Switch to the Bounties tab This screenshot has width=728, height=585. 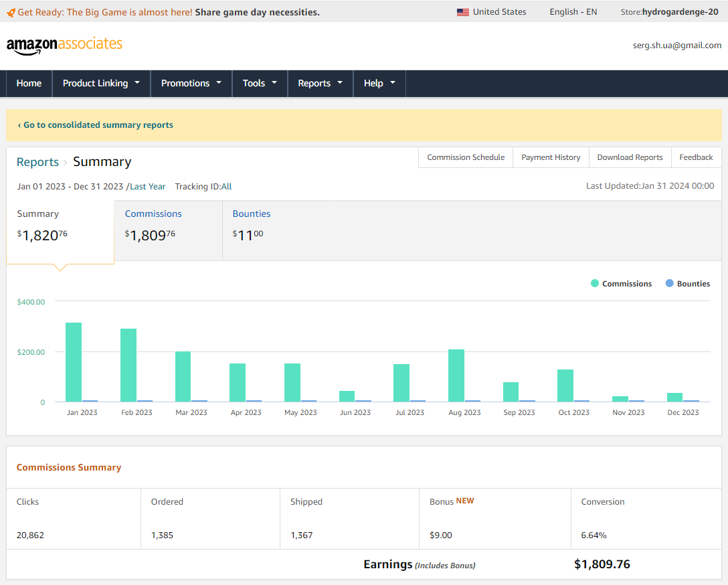click(275, 230)
